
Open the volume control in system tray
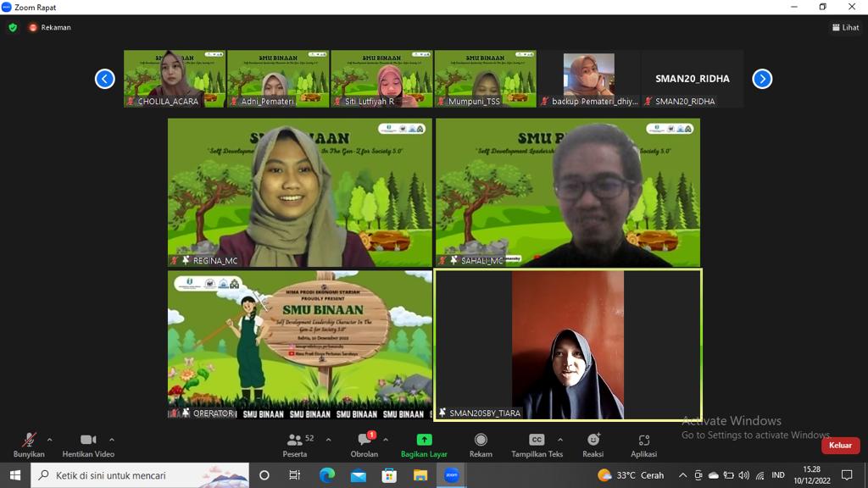pos(744,475)
